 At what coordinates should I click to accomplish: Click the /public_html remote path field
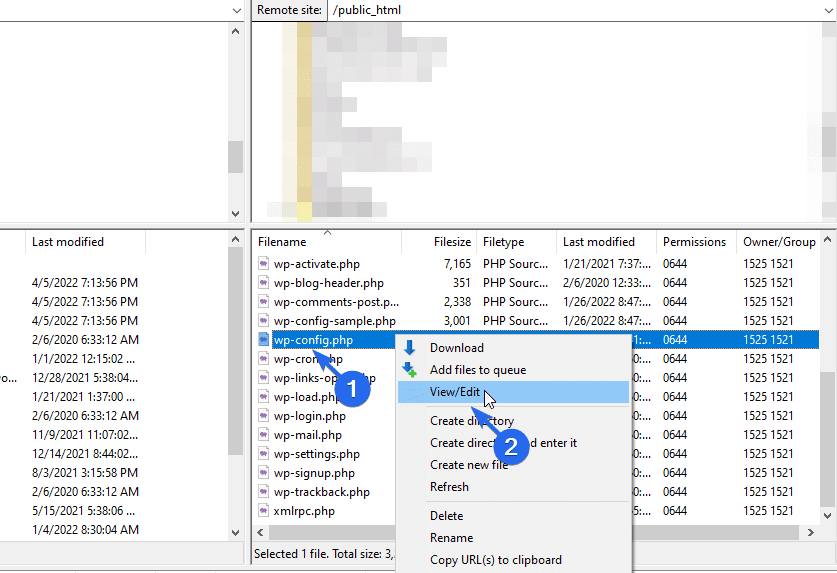pos(575,10)
